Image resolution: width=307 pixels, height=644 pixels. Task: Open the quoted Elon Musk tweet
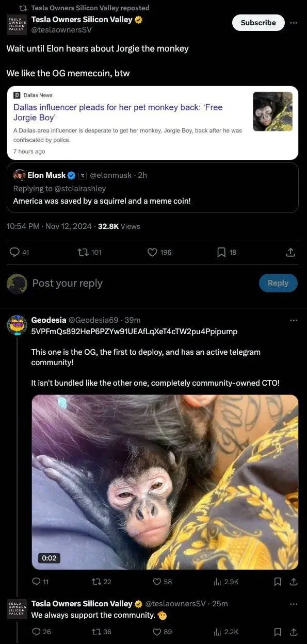pos(153,188)
